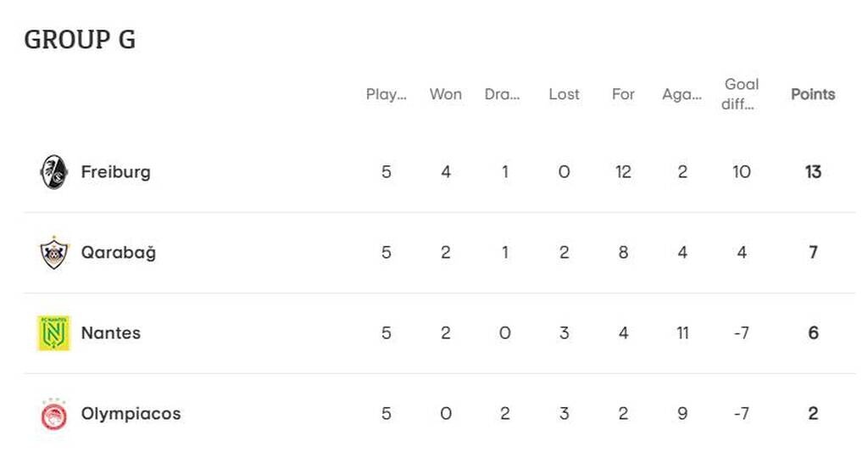This screenshot has height=469, width=868.
Task: Open the Qarabağ team link
Action: point(118,253)
